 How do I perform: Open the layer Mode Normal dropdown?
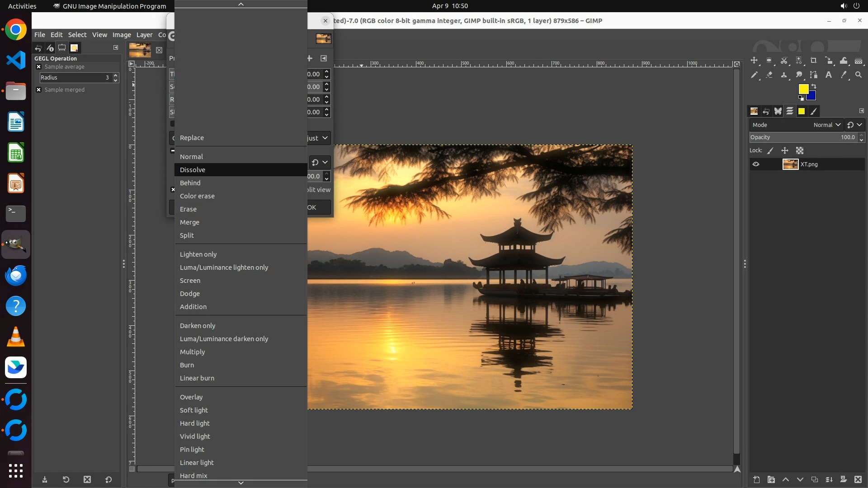(x=827, y=125)
